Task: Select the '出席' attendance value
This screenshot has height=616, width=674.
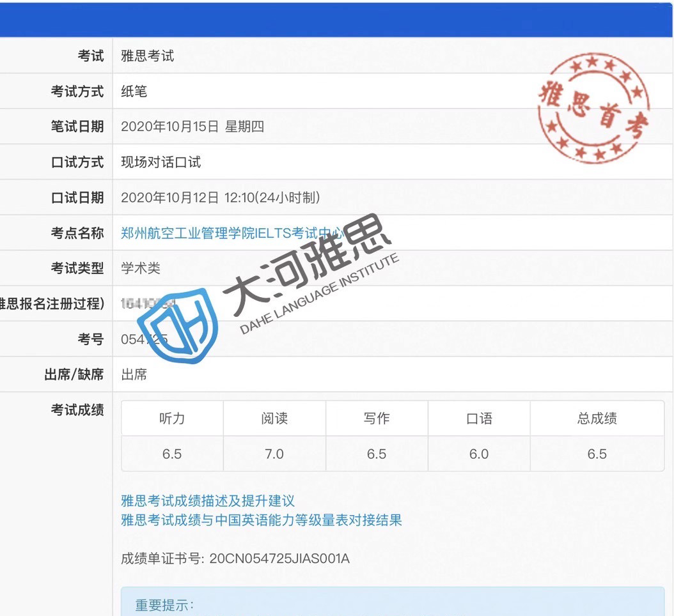Action: click(x=134, y=374)
